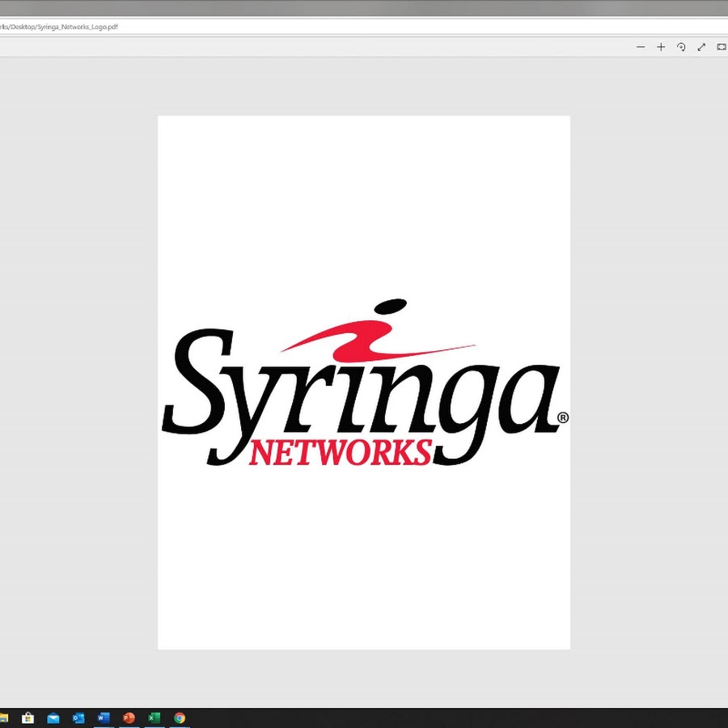Click the Syringa Networks logo page
The width and height of the screenshot is (728, 728).
tap(364, 382)
